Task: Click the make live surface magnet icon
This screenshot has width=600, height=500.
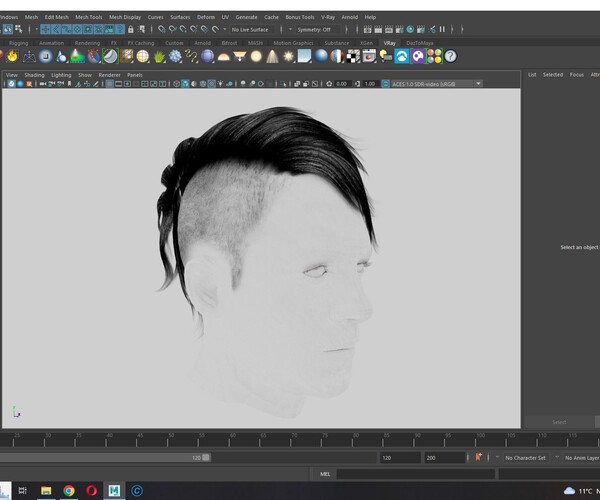Action: coord(215,29)
